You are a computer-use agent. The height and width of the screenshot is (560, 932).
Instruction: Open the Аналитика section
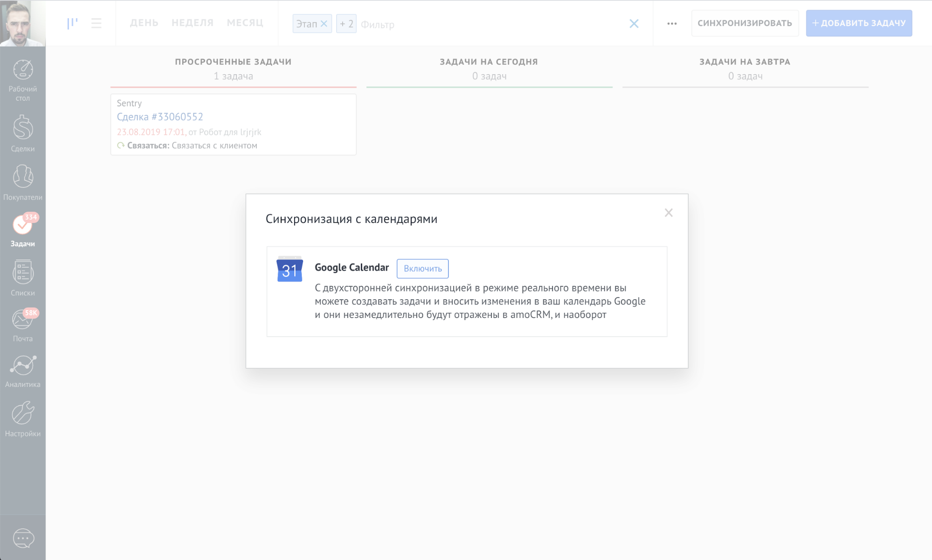click(23, 372)
